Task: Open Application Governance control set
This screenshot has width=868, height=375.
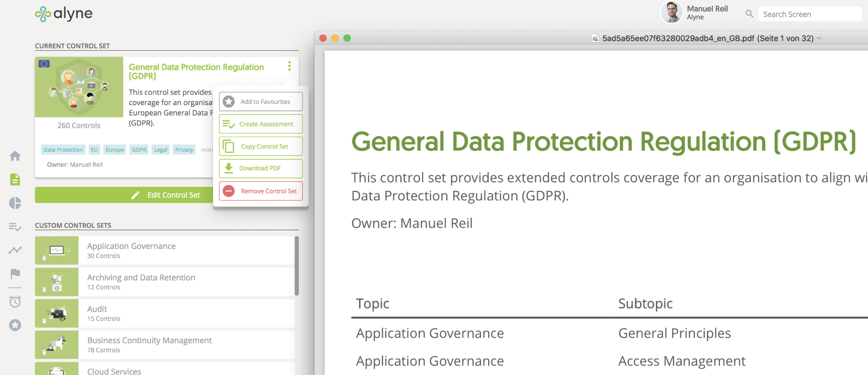Action: (165, 250)
